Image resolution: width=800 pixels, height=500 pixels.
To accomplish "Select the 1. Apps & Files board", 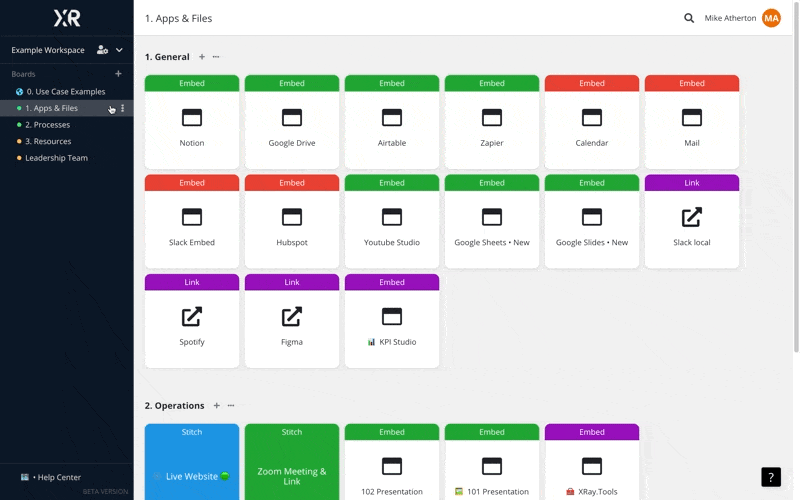I will [x=66, y=108].
